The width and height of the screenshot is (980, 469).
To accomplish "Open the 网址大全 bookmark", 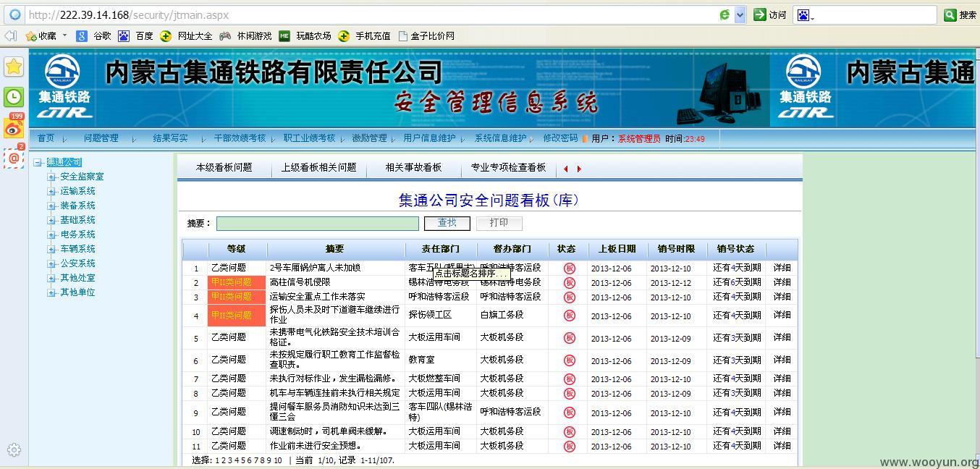I will [x=187, y=35].
